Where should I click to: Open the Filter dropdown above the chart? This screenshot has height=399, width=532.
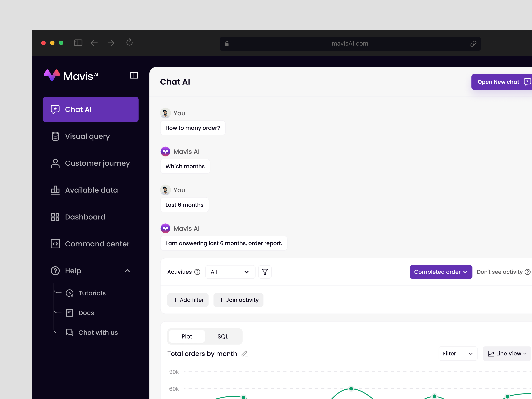click(458, 354)
